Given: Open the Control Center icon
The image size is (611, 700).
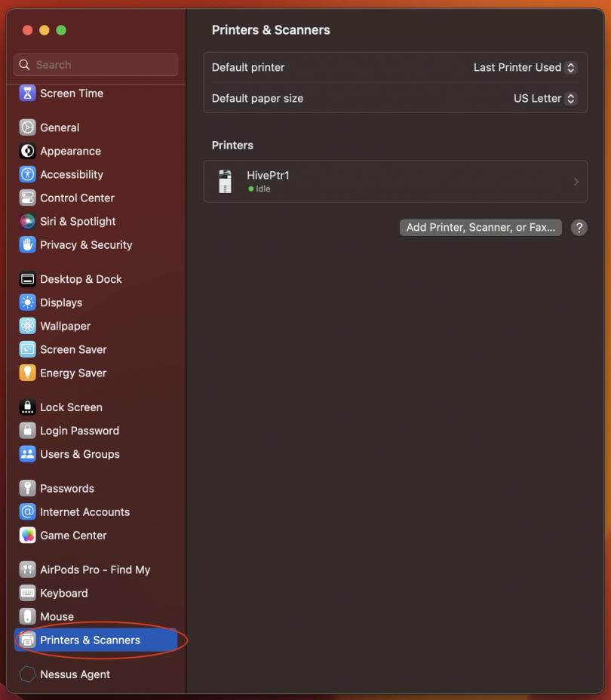Looking at the screenshot, I should coord(27,198).
